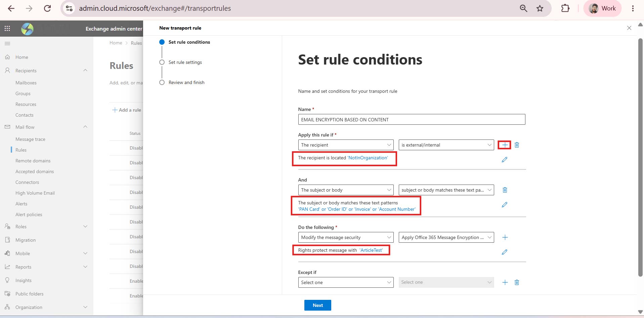Click the Next button
644x318 pixels.
(x=317, y=305)
